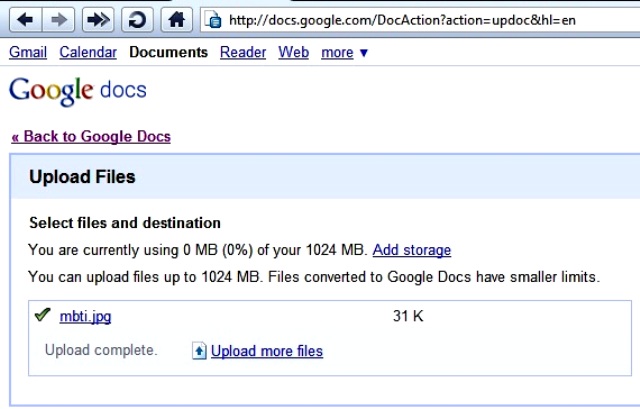Screen dimensions: 640x409
Task: Open the Web link in the navigation bar
Action: click(294, 52)
